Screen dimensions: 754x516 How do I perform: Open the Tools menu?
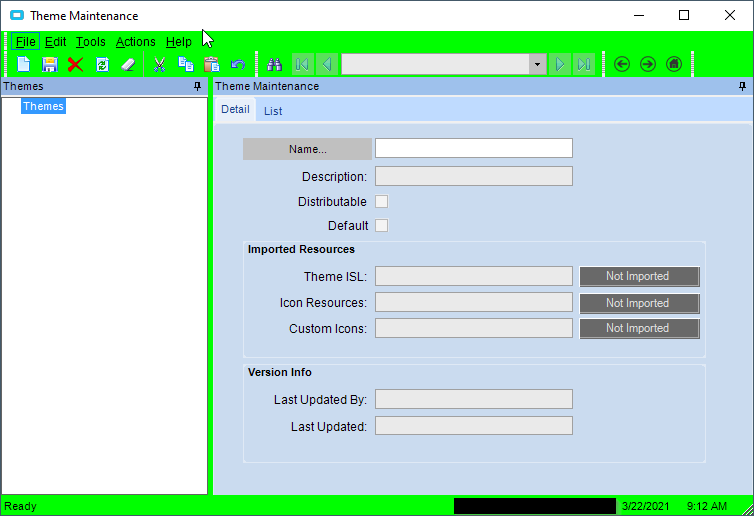pyautogui.click(x=90, y=42)
